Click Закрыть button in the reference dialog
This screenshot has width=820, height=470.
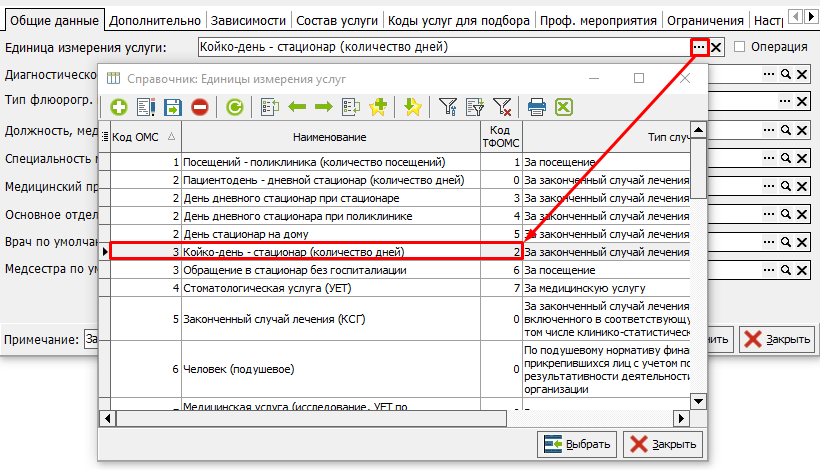pos(663,444)
